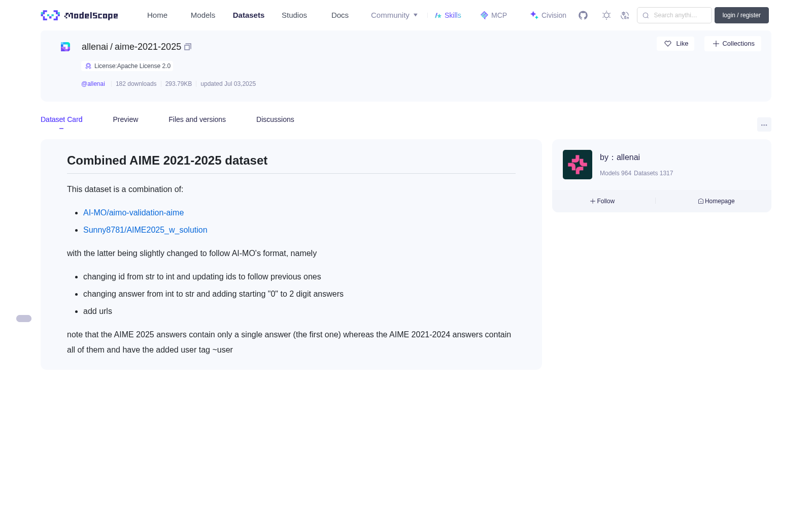
Task: Click the Apache License 2.0 tag
Action: (x=127, y=66)
